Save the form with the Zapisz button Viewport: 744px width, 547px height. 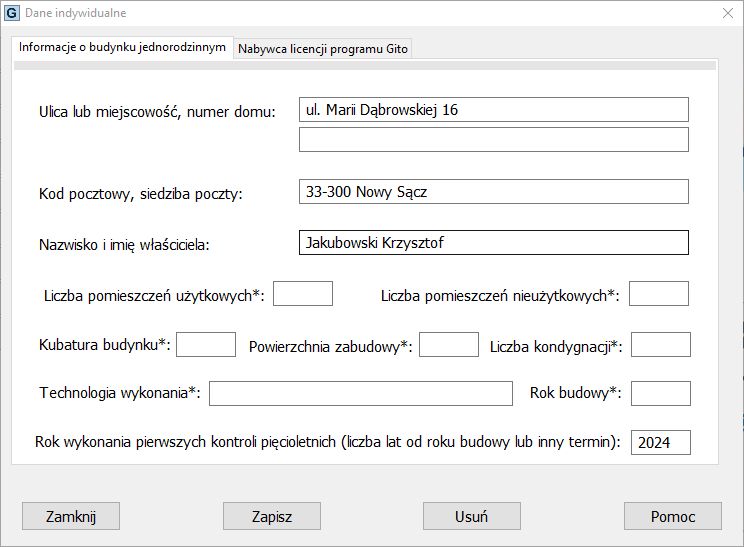pyautogui.click(x=272, y=516)
